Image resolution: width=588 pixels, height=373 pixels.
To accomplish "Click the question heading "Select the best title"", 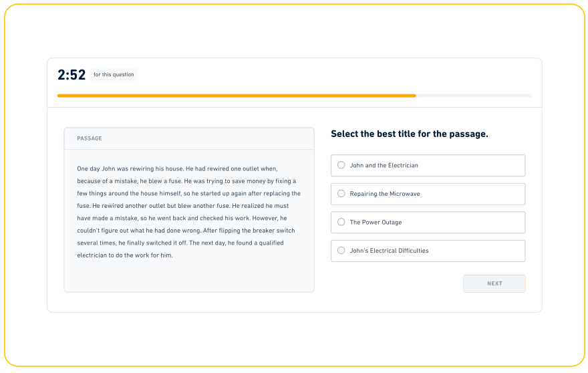I will (x=409, y=134).
